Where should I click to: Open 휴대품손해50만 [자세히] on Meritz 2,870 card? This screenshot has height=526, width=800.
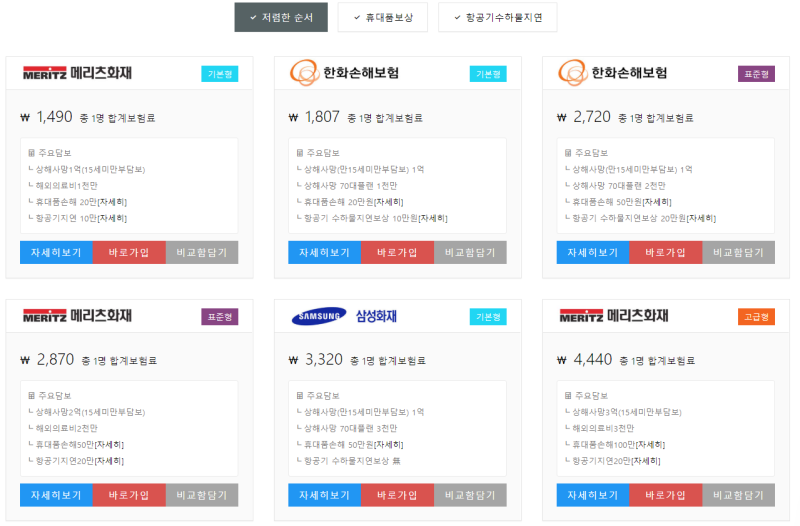pyautogui.click(x=110, y=445)
